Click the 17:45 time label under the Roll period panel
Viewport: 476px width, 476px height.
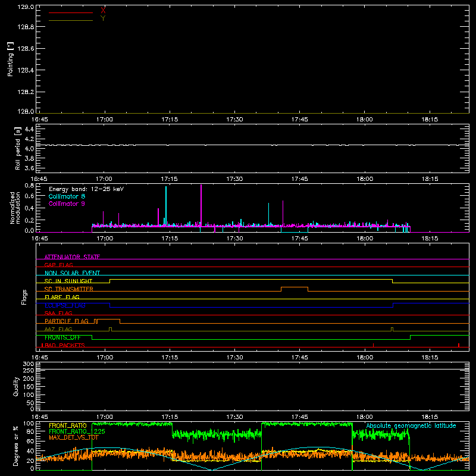coord(300,179)
